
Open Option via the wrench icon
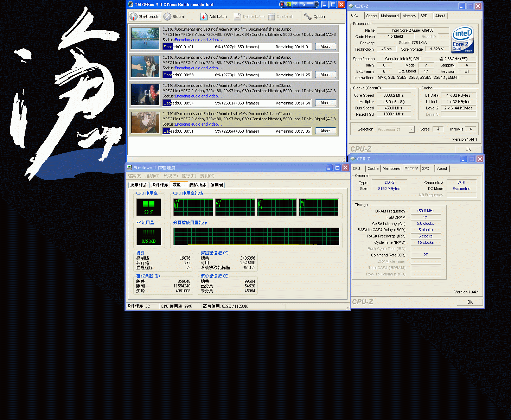click(315, 17)
